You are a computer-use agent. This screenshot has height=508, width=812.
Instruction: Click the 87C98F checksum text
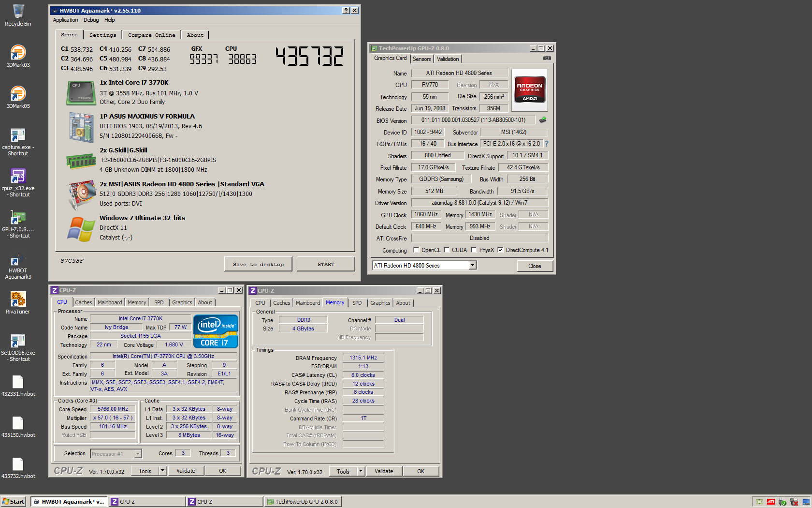click(x=72, y=260)
